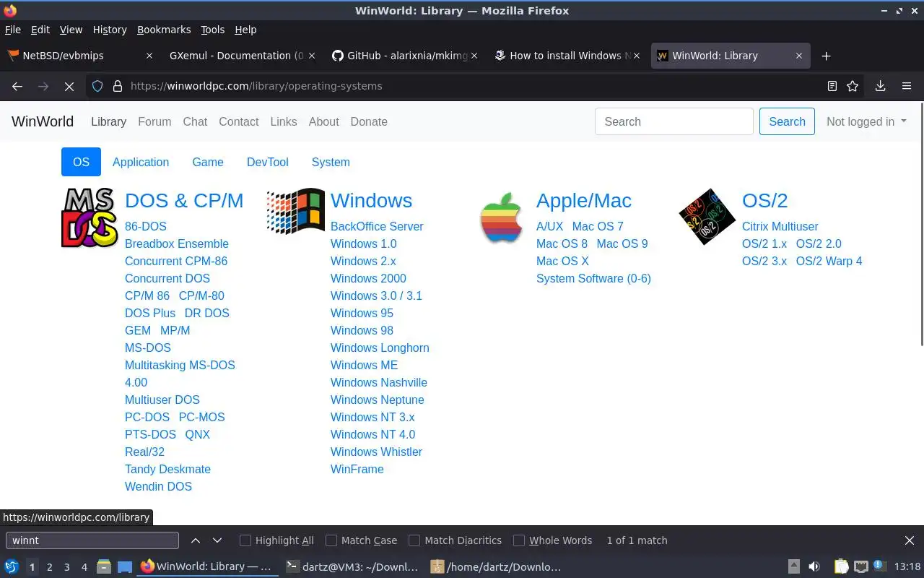
Task: Enable Match Case checkbox
Action: [x=331, y=540]
